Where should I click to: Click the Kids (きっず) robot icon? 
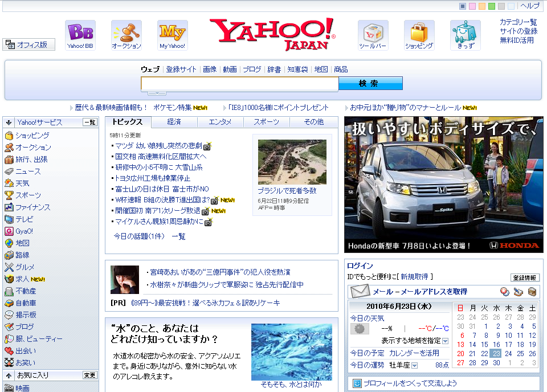coord(465,35)
